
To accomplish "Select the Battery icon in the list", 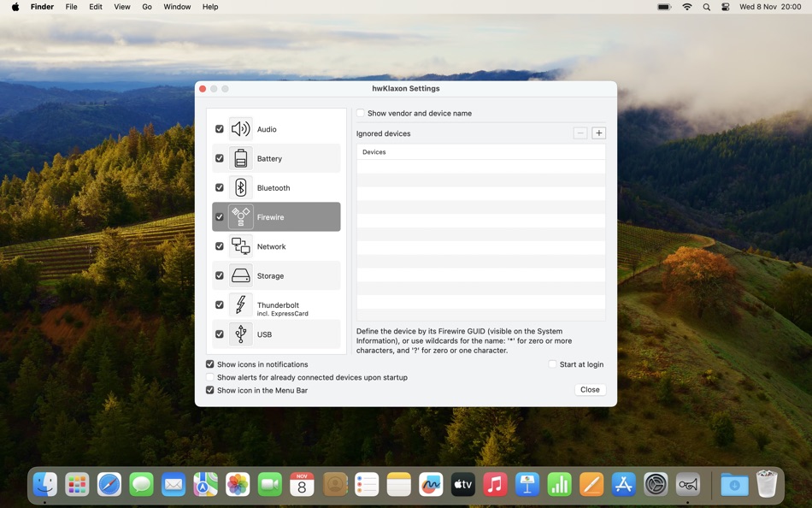I will [240, 158].
